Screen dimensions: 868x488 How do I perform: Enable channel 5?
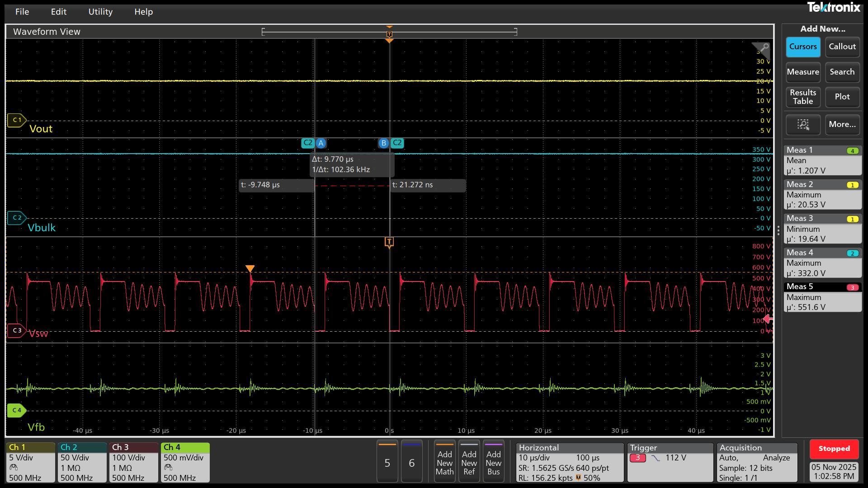(387, 461)
